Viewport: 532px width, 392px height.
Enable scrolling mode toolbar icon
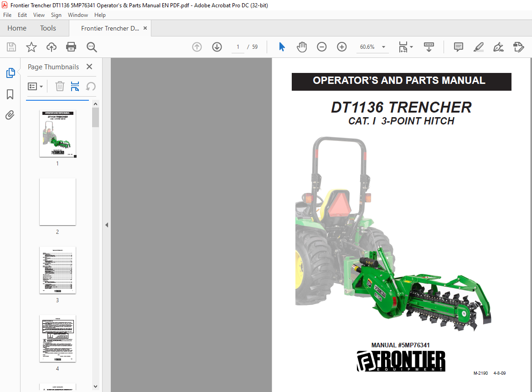click(x=429, y=47)
